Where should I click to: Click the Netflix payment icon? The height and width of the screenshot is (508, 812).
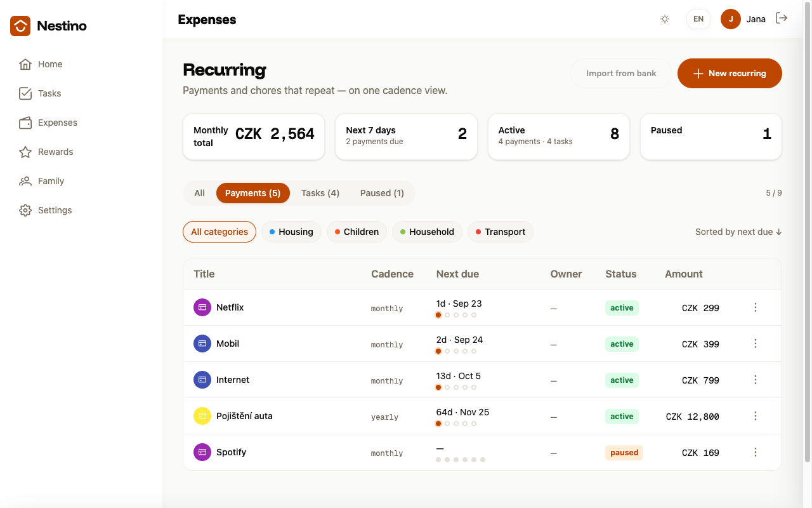pyautogui.click(x=202, y=307)
